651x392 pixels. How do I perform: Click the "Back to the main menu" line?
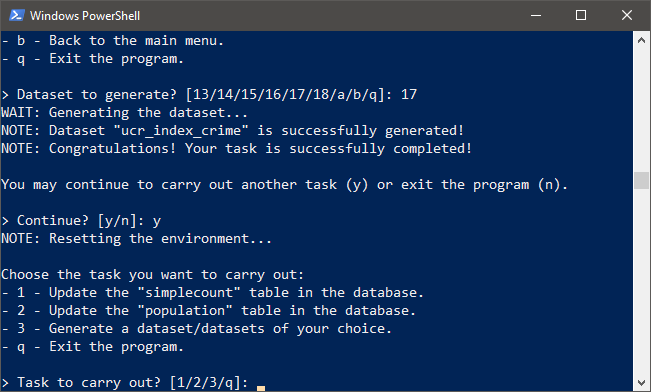point(112,41)
